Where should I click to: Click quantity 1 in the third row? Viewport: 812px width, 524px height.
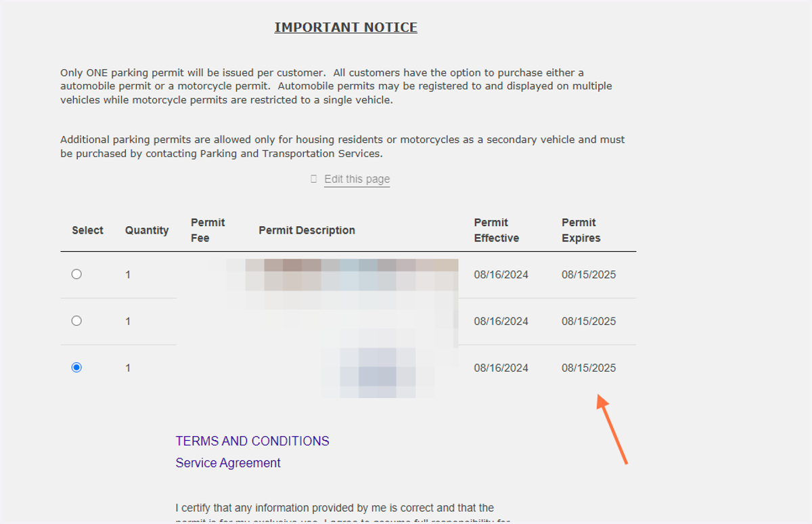click(128, 368)
